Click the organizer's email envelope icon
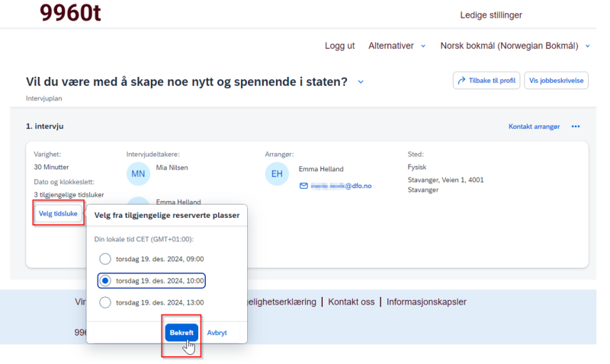Image resolution: width=610 pixels, height=364 pixels. [x=303, y=186]
